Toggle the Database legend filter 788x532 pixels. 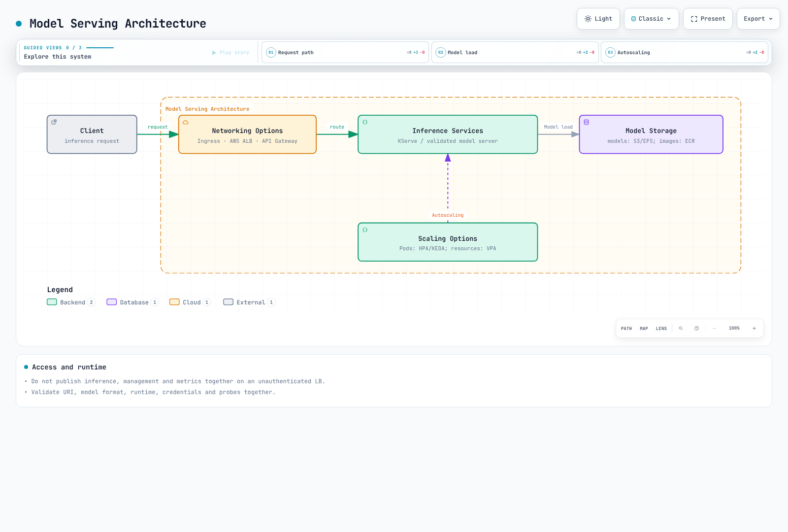pos(132,302)
